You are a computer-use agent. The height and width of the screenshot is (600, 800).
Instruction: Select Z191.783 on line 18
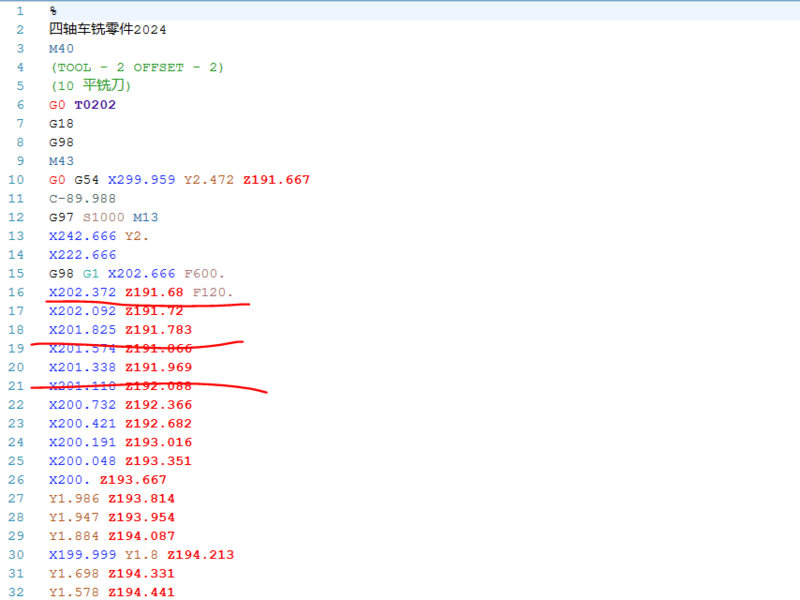point(159,330)
